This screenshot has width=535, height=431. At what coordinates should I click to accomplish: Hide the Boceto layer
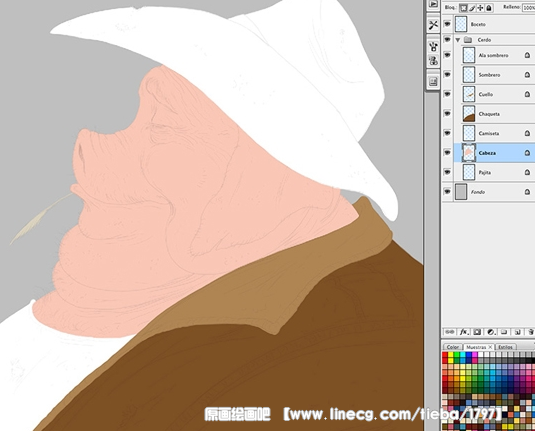click(x=447, y=24)
